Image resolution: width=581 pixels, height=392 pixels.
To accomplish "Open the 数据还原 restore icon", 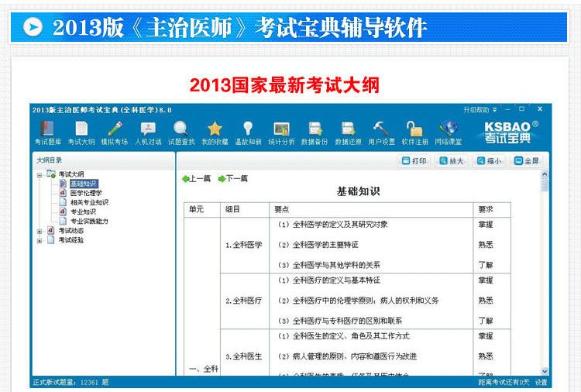I will pos(348,133).
